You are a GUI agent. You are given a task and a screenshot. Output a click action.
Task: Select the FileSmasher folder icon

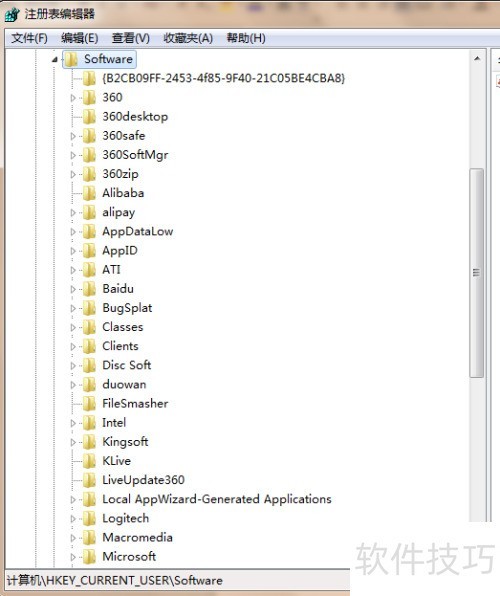click(x=89, y=404)
